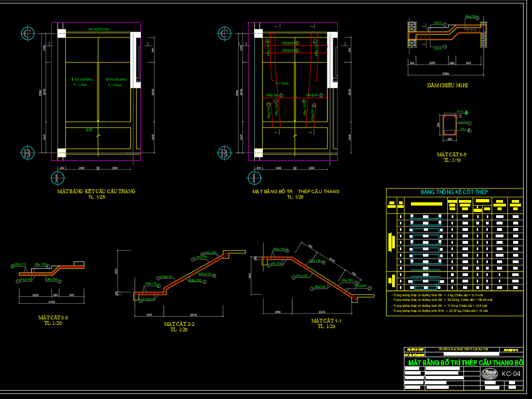
Task: Select the DCT beam label in structural plan
Action: pos(89,130)
